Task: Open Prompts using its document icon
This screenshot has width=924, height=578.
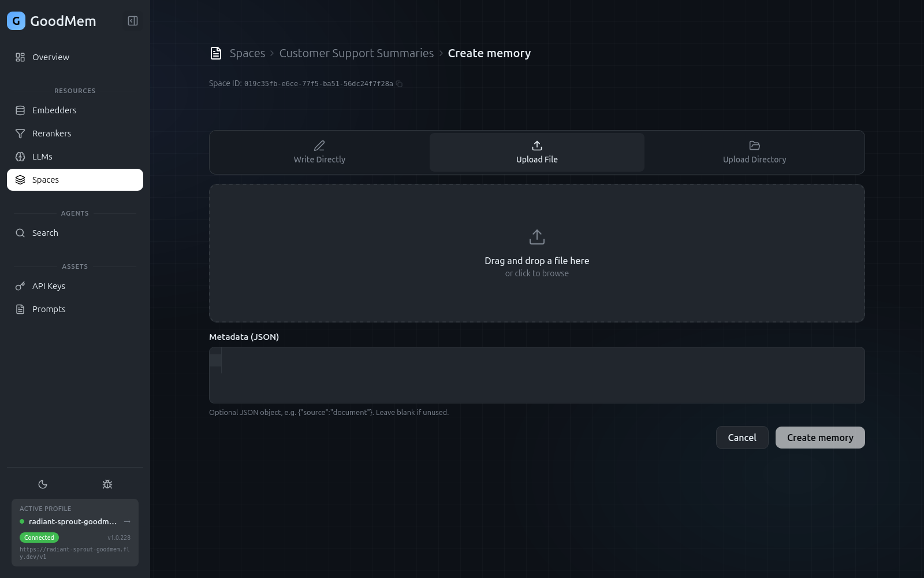Action: pos(20,309)
